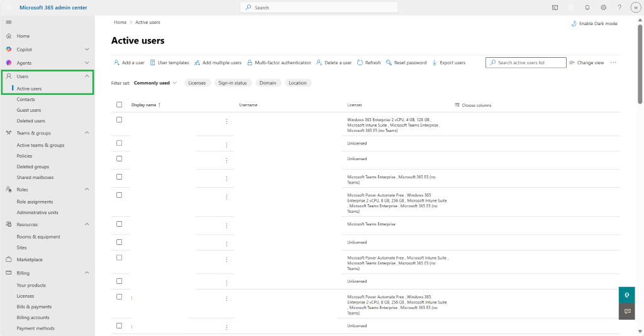
Task: Click the Reset password key icon
Action: [389, 62]
